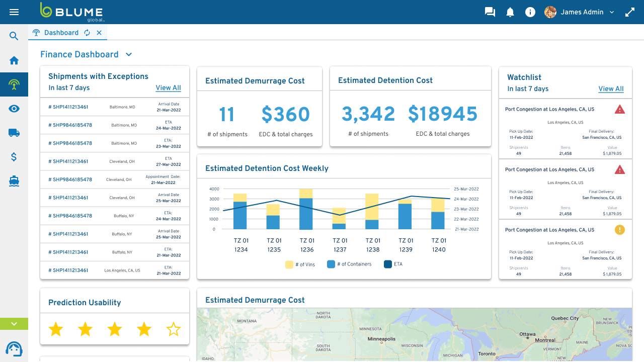
Task: Switch to the Dashboard tab
Action: coord(61,33)
